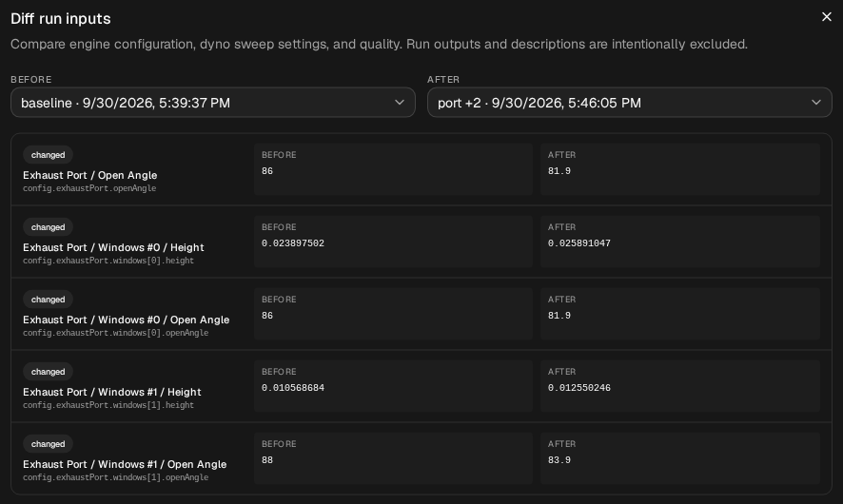Click before value 0.010568684
The image size is (843, 504).
point(293,387)
